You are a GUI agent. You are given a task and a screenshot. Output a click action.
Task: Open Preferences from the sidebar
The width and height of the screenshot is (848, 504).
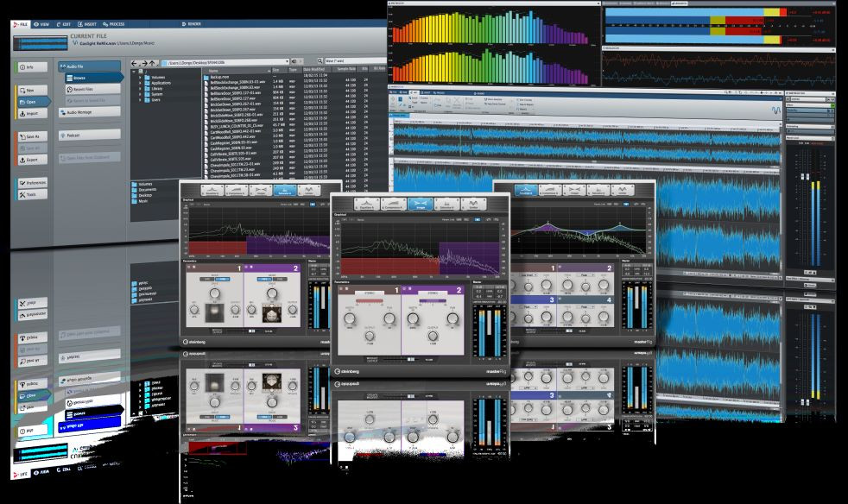pos(33,182)
